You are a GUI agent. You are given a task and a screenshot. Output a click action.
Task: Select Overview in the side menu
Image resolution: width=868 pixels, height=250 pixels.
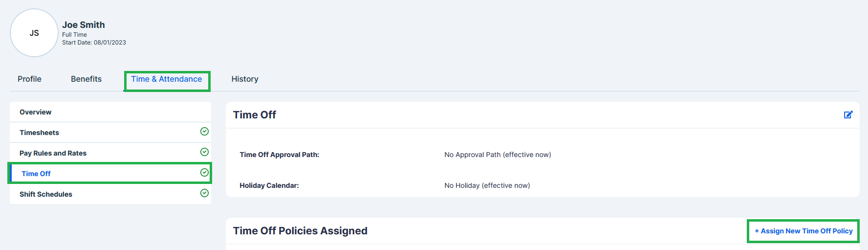110,112
